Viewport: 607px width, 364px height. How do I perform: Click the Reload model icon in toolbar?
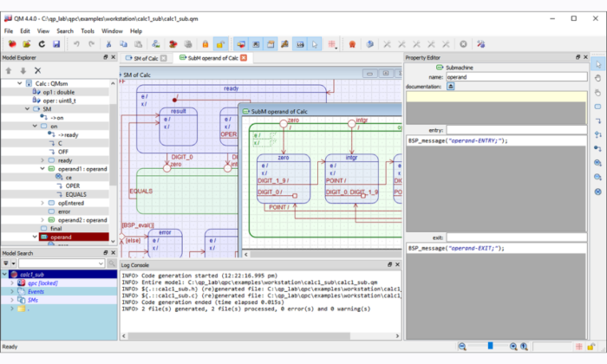42,44
